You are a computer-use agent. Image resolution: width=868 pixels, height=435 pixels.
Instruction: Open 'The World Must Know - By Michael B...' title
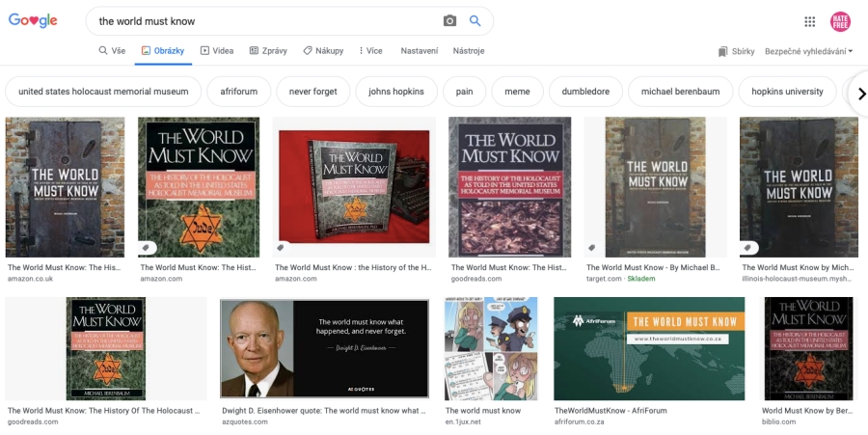(653, 267)
